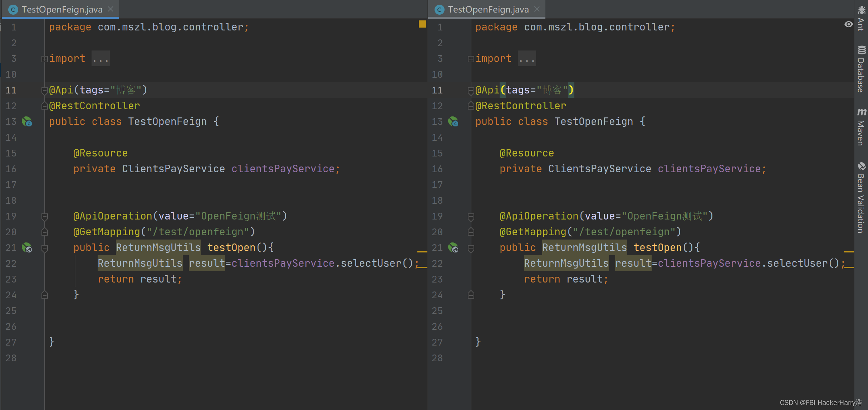
Task: Click ClientsPayService type on line 16 left editor
Action: click(173, 169)
